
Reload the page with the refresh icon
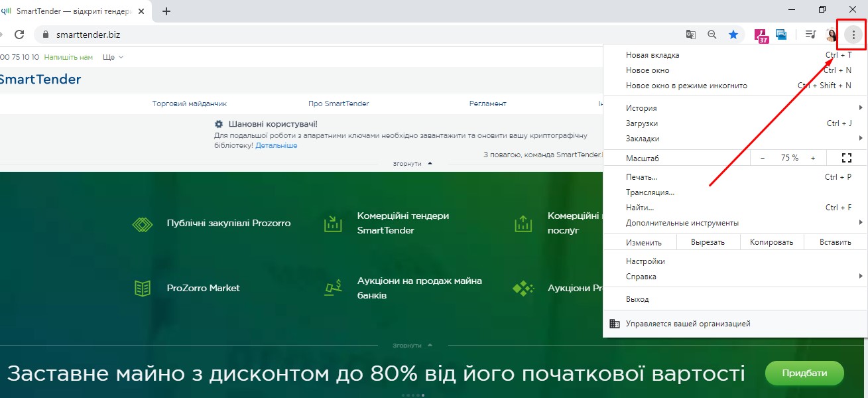point(19,34)
